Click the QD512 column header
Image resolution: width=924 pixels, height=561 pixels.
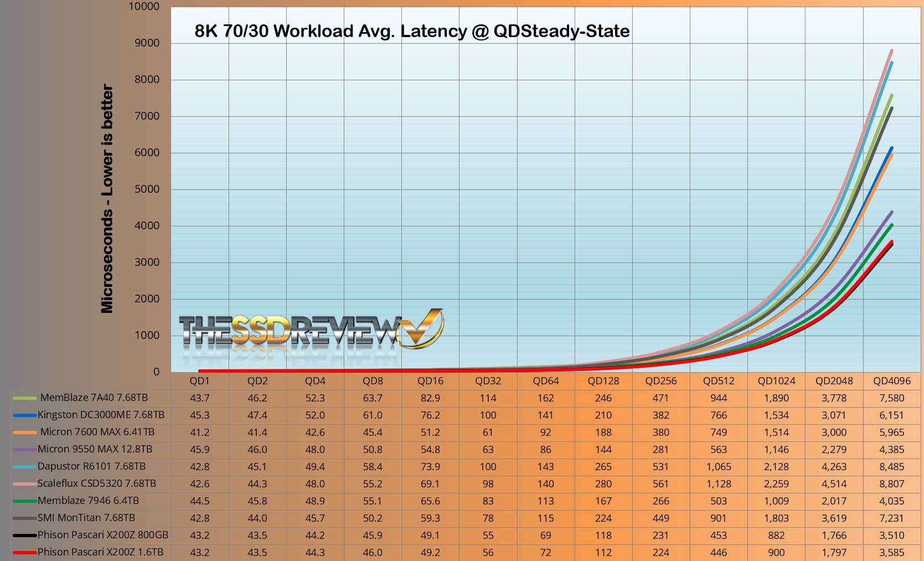coord(719,381)
